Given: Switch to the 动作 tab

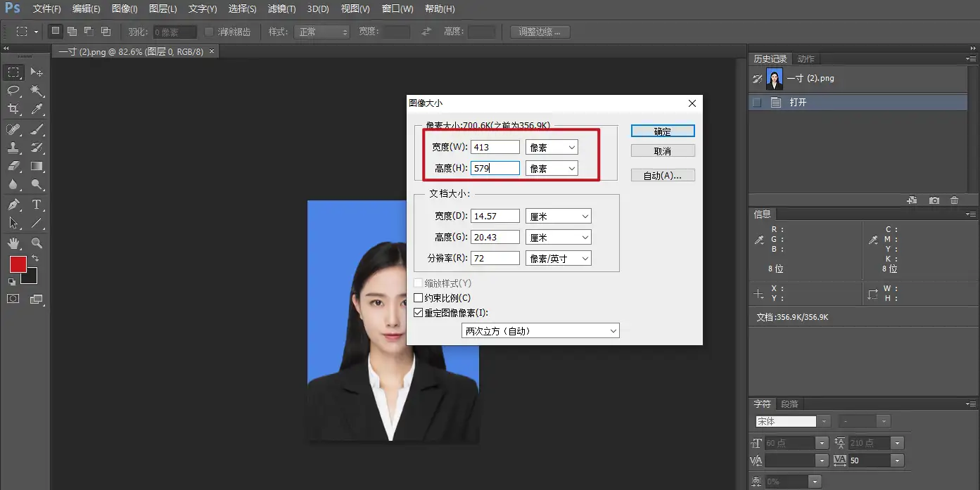Looking at the screenshot, I should pos(806,59).
